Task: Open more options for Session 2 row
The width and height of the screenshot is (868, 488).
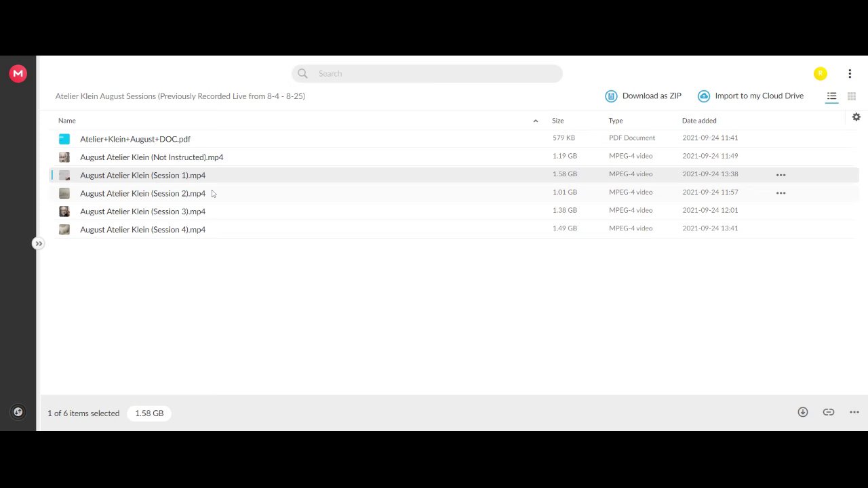Action: coord(781,193)
